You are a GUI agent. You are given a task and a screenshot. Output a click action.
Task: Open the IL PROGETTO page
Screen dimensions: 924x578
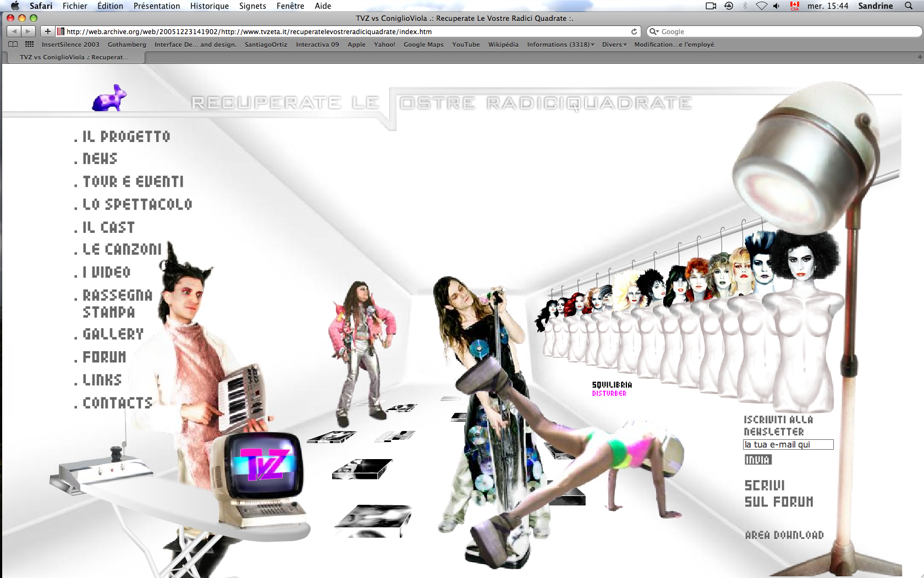click(x=126, y=137)
